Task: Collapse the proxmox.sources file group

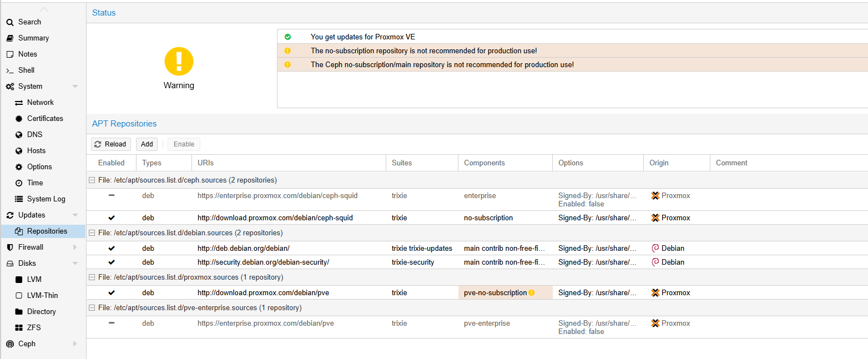Action: pos(92,277)
